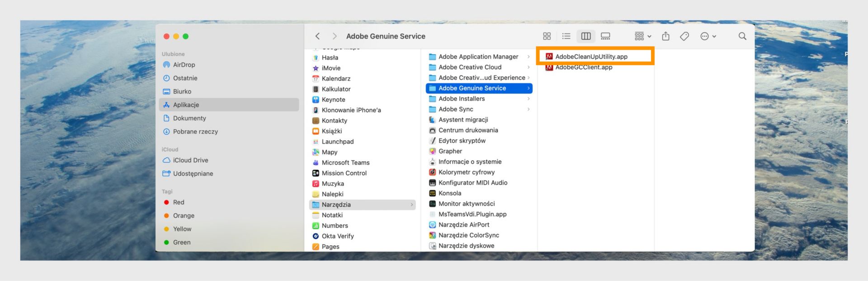Open Biurko in the sidebar
Viewport: 868px width, 281px height.
coord(229,91)
